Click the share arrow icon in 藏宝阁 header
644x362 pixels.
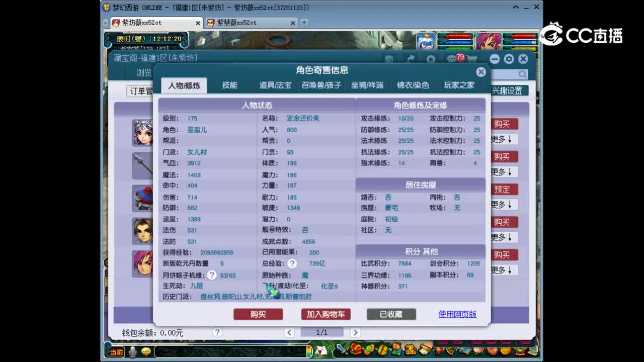tap(410, 59)
